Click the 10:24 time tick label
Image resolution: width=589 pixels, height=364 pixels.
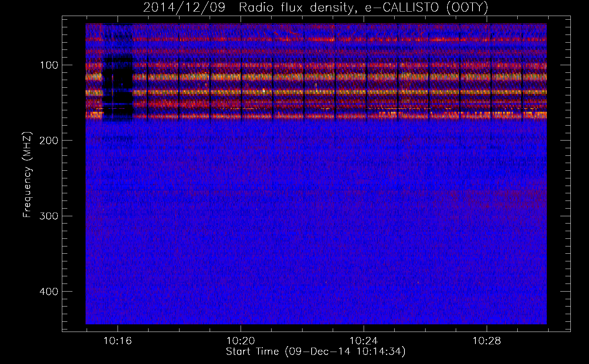(364, 341)
